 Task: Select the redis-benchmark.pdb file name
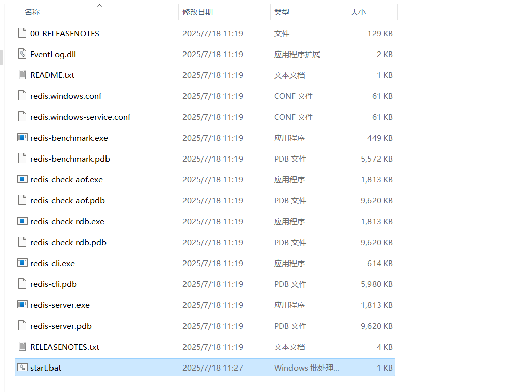(x=70, y=159)
